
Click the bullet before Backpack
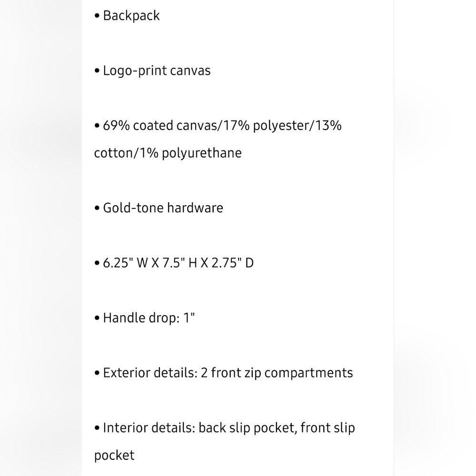point(97,16)
